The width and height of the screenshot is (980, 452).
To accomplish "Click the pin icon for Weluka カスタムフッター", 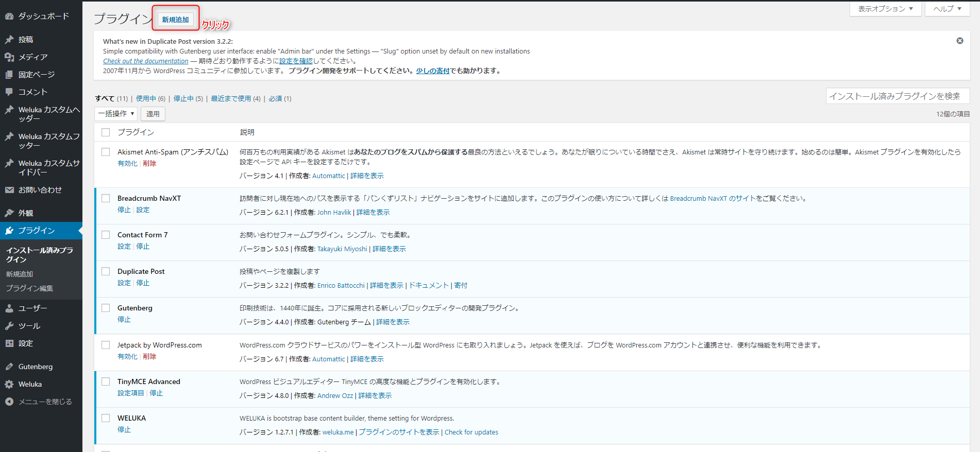I will pos(9,136).
